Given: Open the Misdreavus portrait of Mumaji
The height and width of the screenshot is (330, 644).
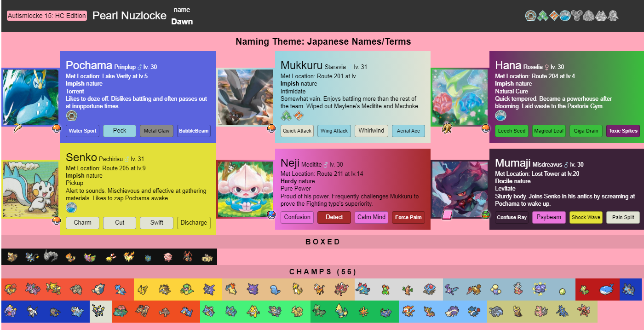Looking at the screenshot, I should click(460, 189).
